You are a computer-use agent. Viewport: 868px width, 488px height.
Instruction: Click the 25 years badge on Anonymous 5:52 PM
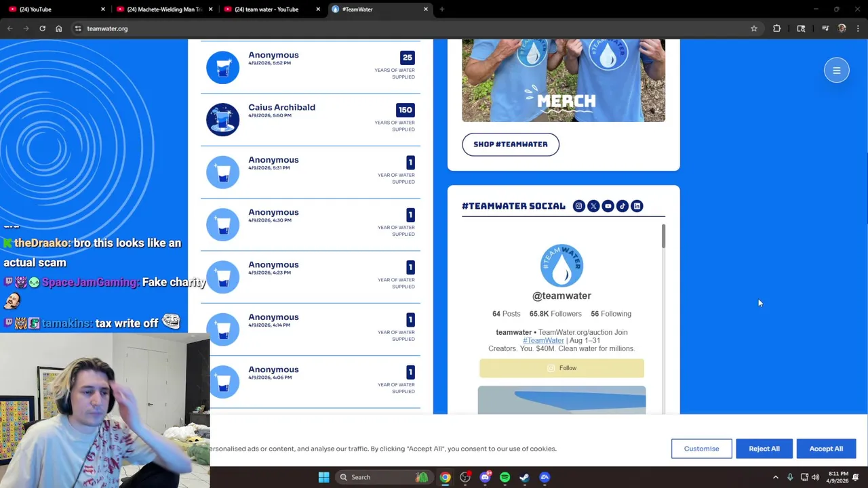407,58
